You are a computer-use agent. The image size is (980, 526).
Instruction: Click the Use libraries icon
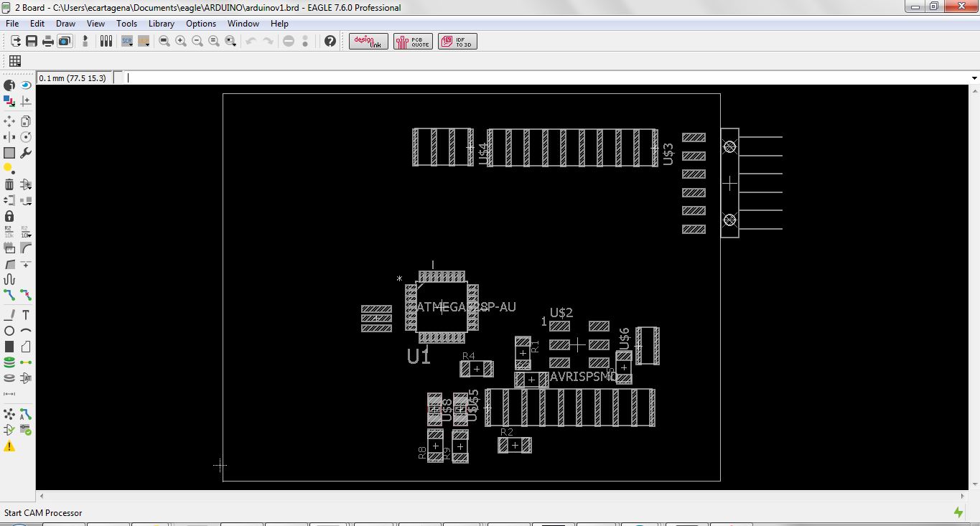pos(106,41)
